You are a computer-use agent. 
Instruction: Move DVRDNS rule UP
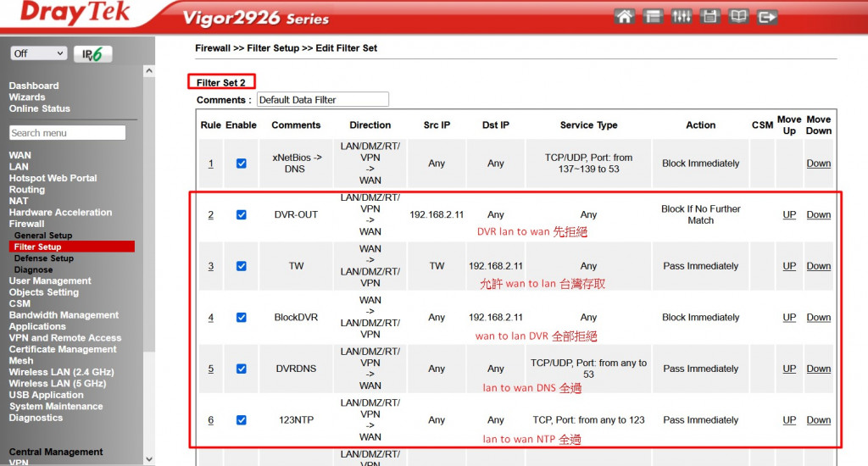click(789, 369)
